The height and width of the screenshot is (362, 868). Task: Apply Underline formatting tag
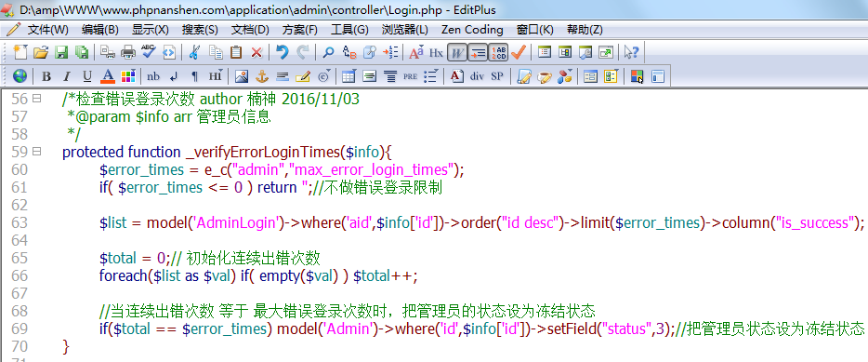pos(87,76)
